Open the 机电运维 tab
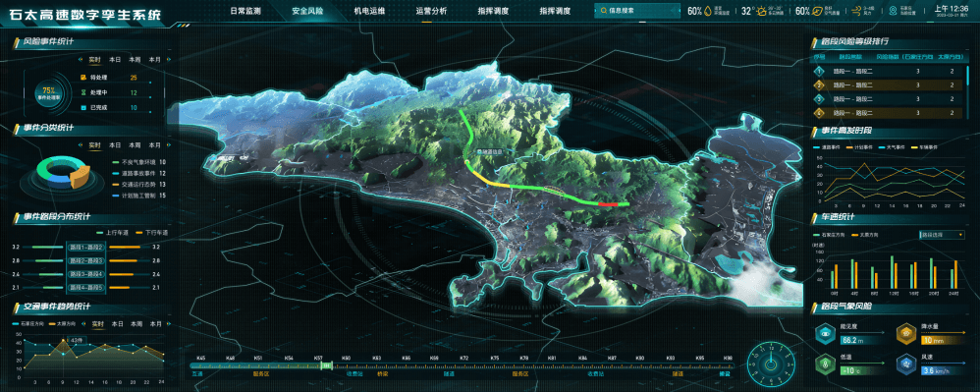This screenshot has width=980, height=392. (369, 11)
